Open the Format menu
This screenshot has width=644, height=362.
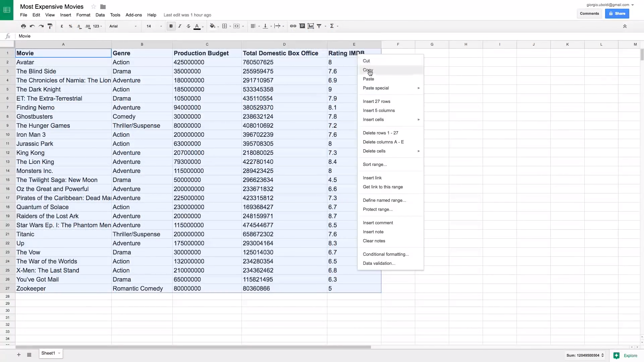point(83,15)
